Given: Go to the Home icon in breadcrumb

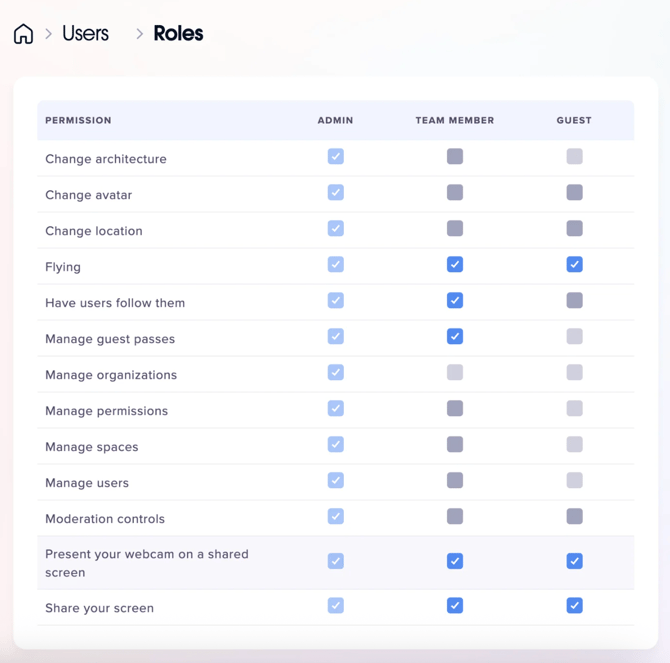Looking at the screenshot, I should (24, 34).
